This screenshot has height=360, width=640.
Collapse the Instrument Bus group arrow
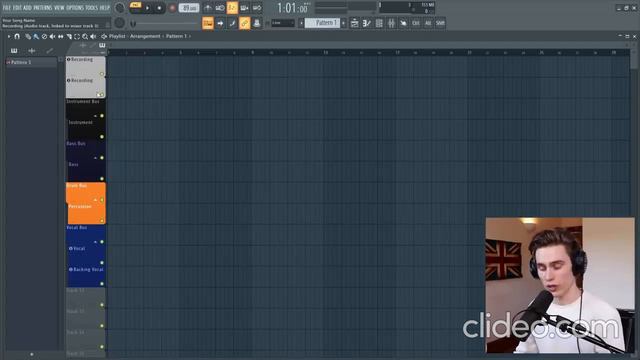pos(96,116)
